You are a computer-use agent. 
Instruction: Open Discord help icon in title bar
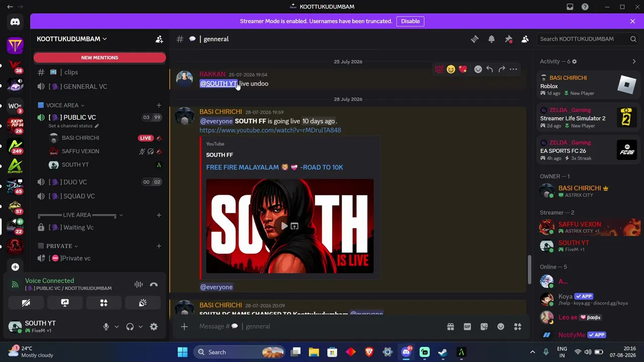[585, 7]
